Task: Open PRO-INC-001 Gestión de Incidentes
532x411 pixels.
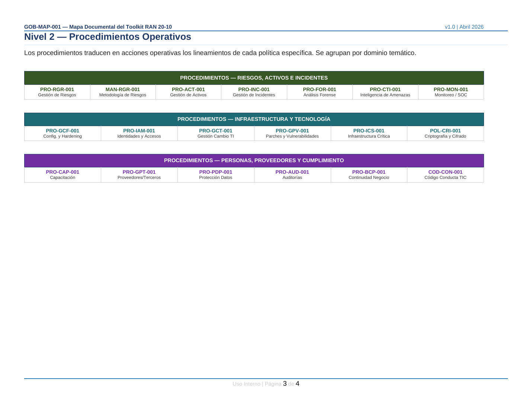Action: [254, 92]
